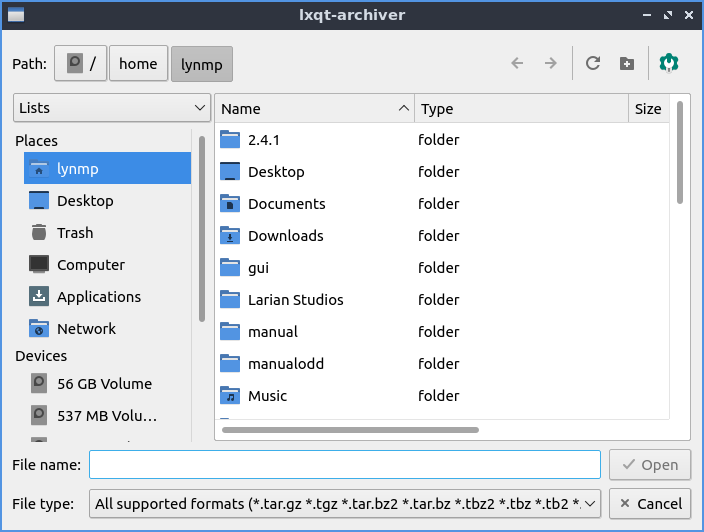The height and width of the screenshot is (532, 704).
Task: Select Network in Places sidebar
Action: coord(86,329)
